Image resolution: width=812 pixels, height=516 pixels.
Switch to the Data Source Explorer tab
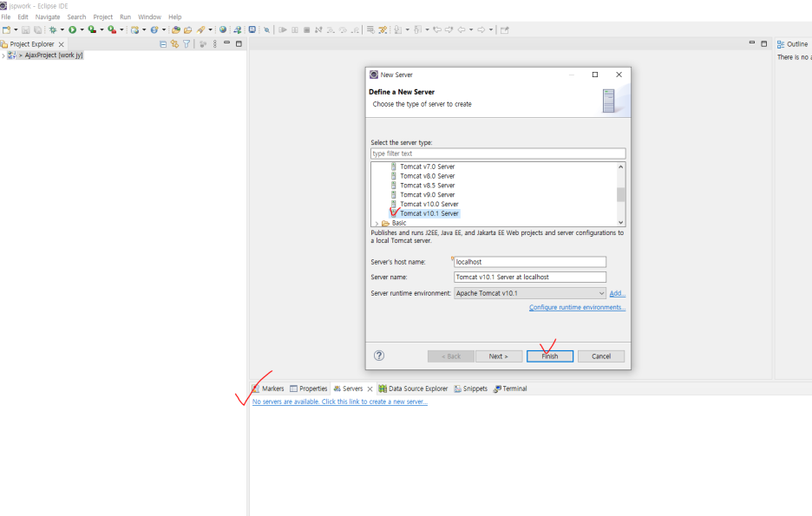tap(413, 389)
